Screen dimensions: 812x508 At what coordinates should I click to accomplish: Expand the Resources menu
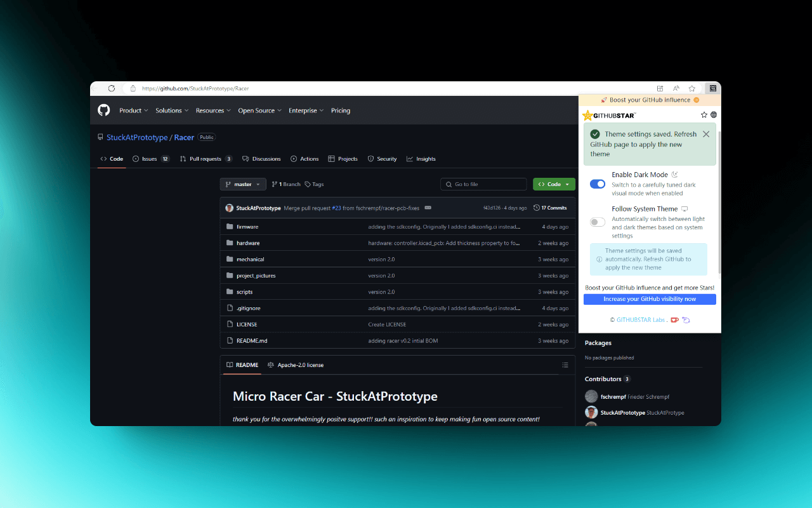point(213,110)
